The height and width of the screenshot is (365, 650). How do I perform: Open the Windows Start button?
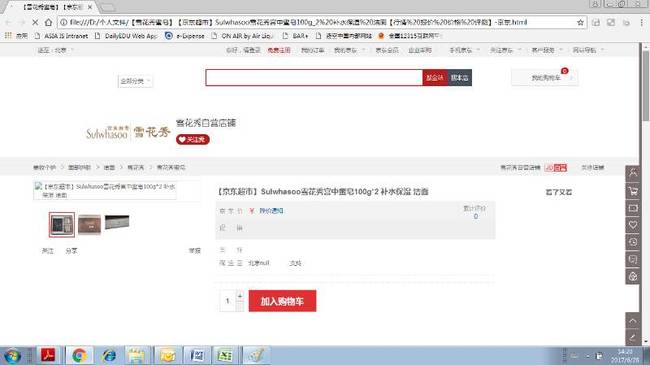(x=12, y=356)
